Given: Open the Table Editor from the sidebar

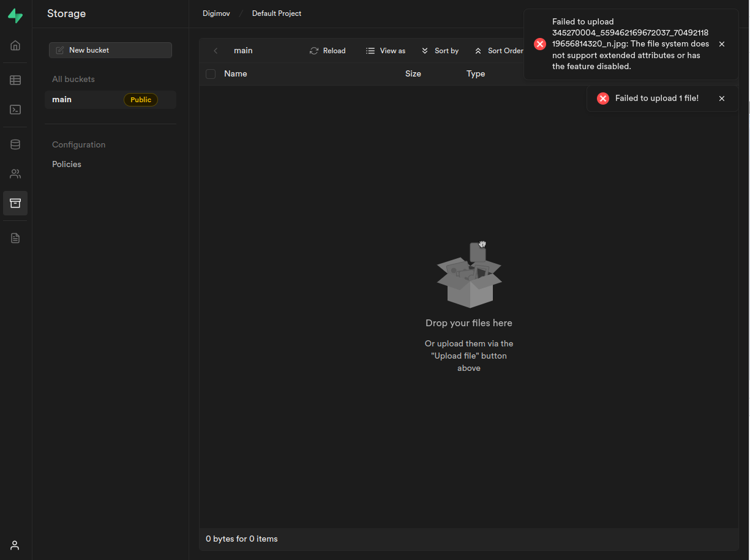Looking at the screenshot, I should [15, 80].
